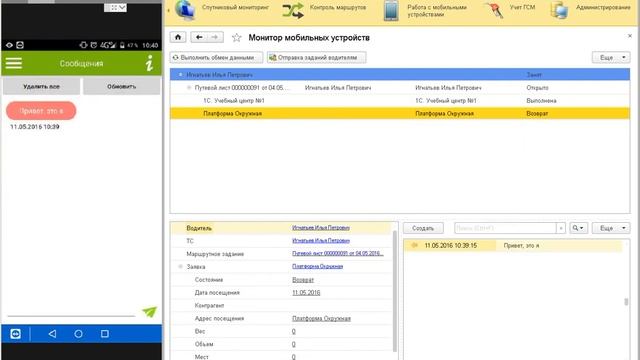Screen dimensions: 640x360
Task: Open the TeamViewer icon on phone bar
Action: 16,334
